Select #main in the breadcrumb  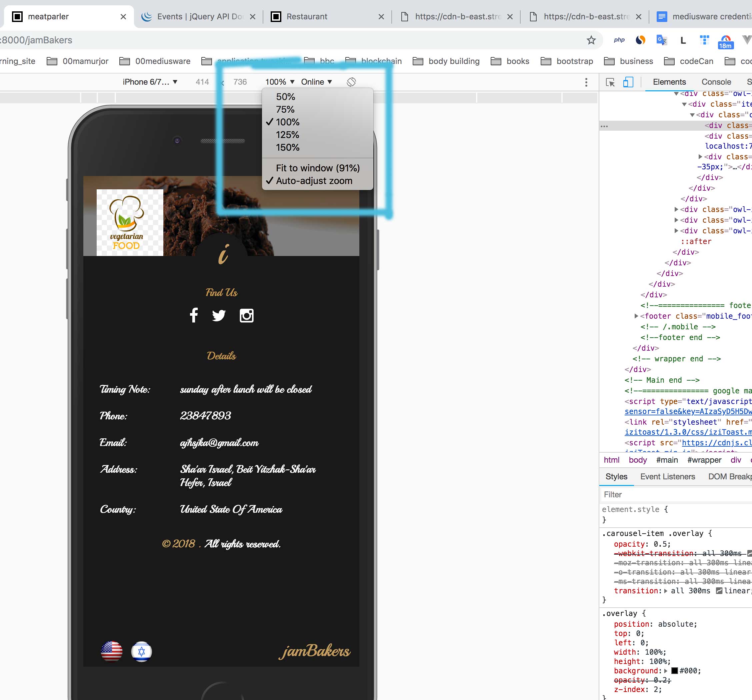point(667,460)
